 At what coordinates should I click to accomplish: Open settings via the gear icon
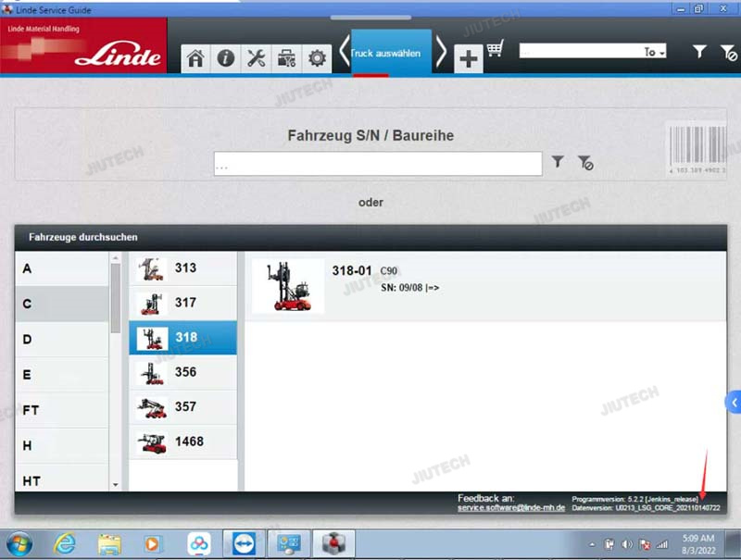click(317, 58)
